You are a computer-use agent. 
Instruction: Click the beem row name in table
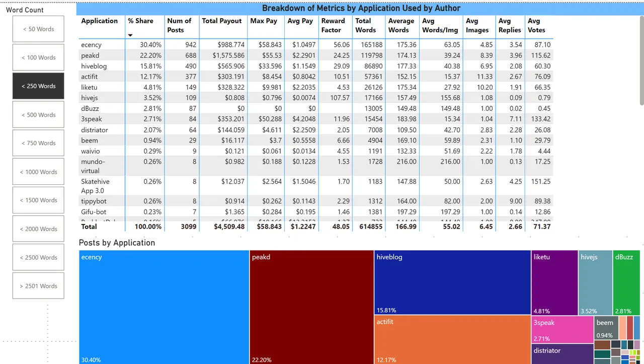click(90, 140)
